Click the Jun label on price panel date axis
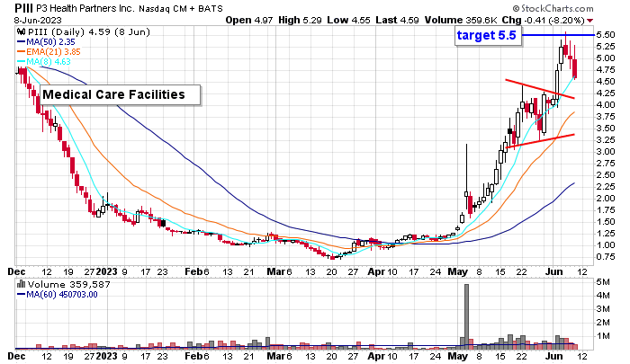Screen dimensions: 630x364 pyautogui.click(x=554, y=271)
